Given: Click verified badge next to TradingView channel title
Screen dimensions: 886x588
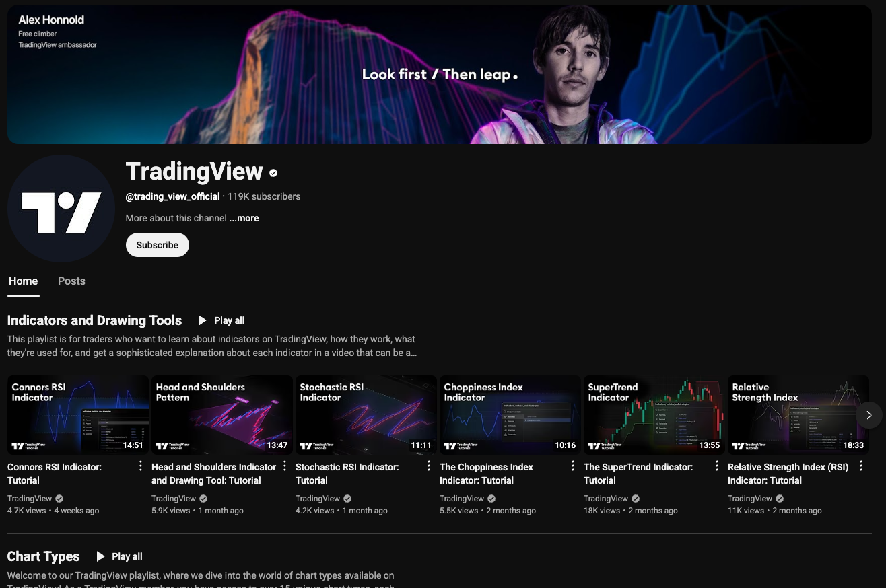Looking at the screenshot, I should click(273, 173).
